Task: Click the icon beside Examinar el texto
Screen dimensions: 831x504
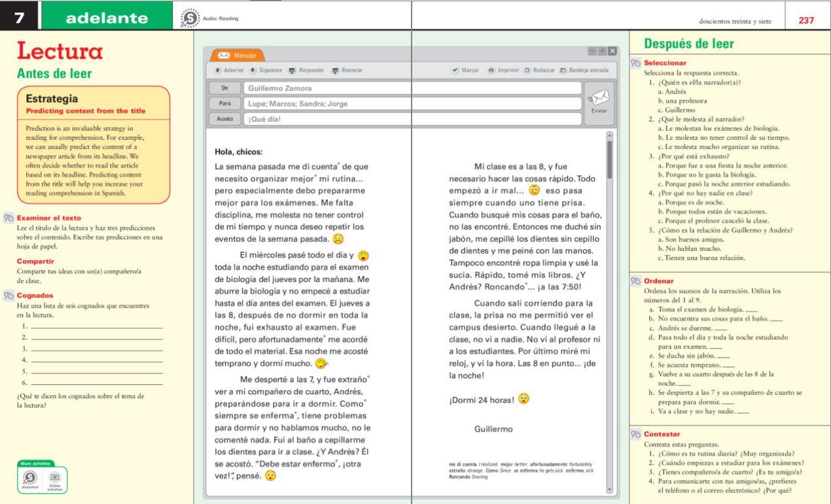Action: point(10,218)
